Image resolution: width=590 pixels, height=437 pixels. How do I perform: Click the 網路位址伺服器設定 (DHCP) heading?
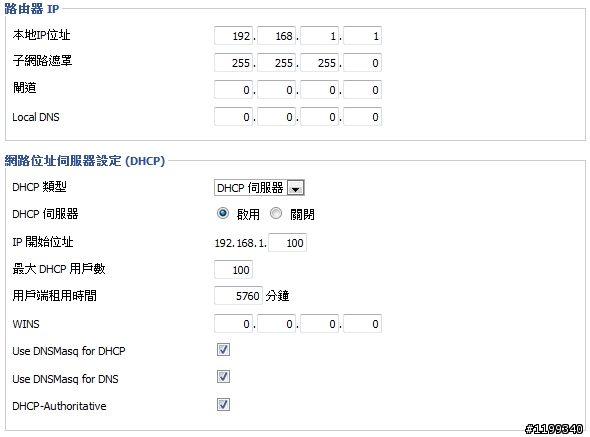coord(85,161)
